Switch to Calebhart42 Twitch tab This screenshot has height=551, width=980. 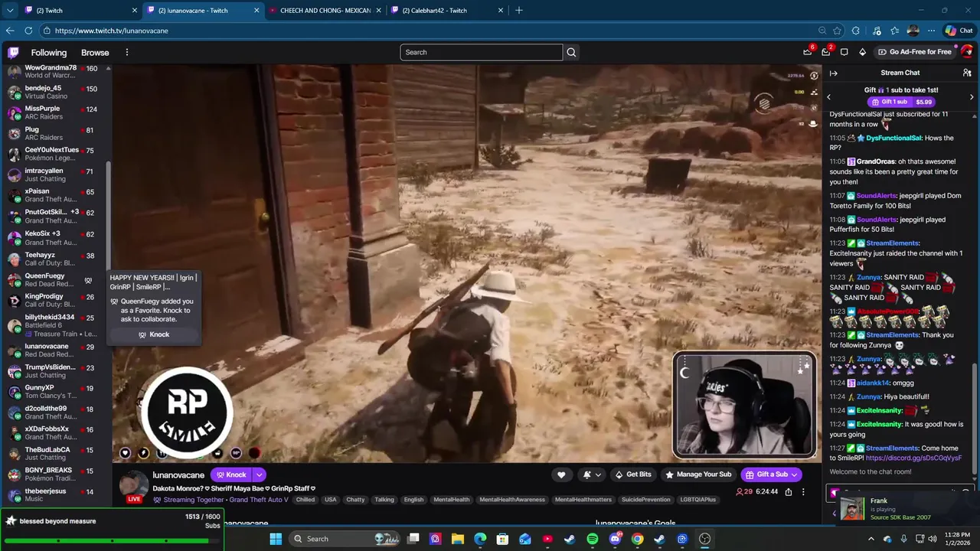tap(447, 10)
